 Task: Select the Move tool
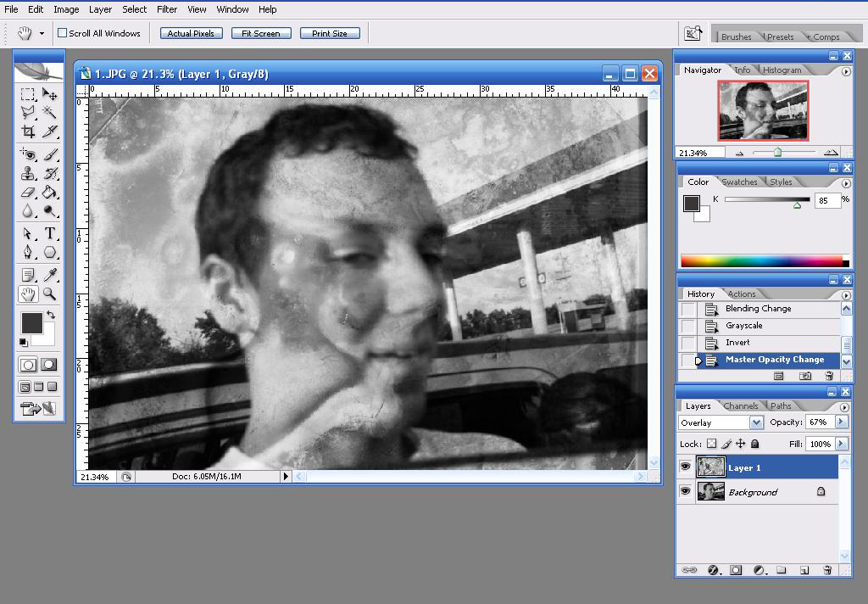tap(47, 93)
